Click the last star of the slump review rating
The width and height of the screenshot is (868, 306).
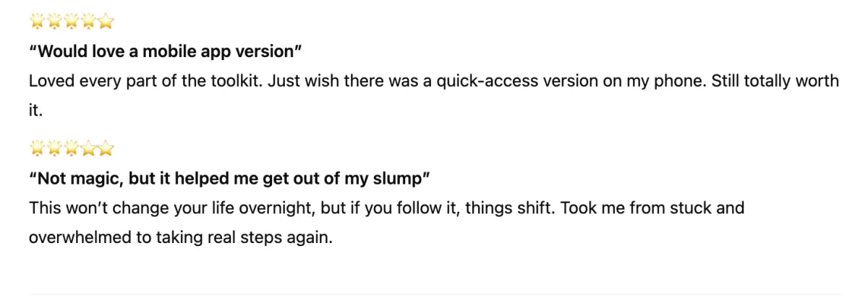[106, 149]
